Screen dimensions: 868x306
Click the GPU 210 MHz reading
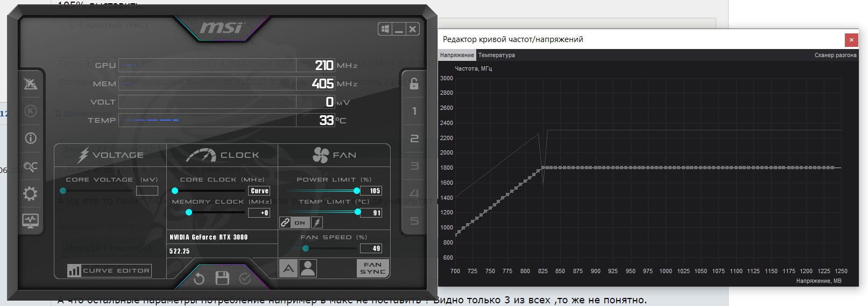324,65
